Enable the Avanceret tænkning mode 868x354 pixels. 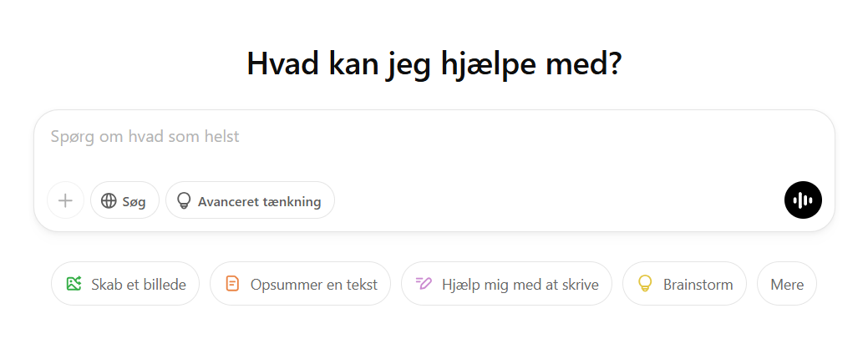[x=250, y=200]
